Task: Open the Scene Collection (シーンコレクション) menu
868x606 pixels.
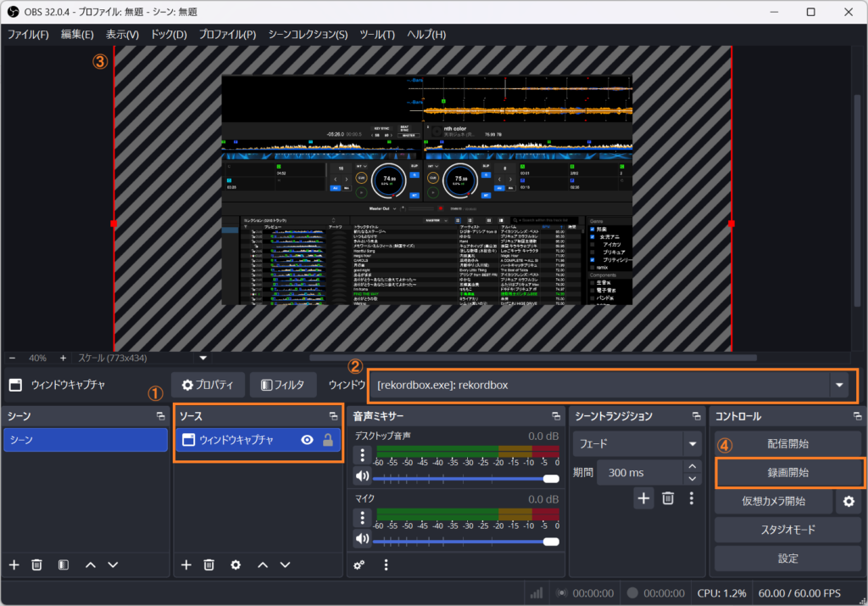Action: (307, 34)
